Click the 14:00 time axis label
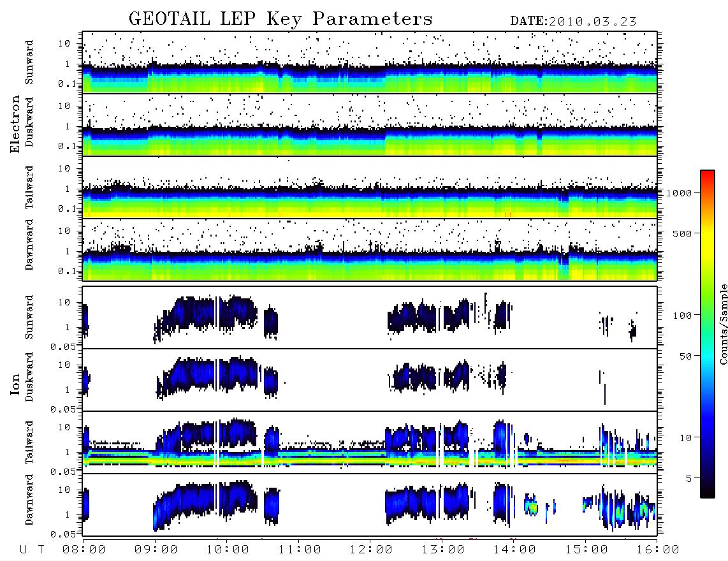The width and height of the screenshot is (728, 561). (514, 550)
